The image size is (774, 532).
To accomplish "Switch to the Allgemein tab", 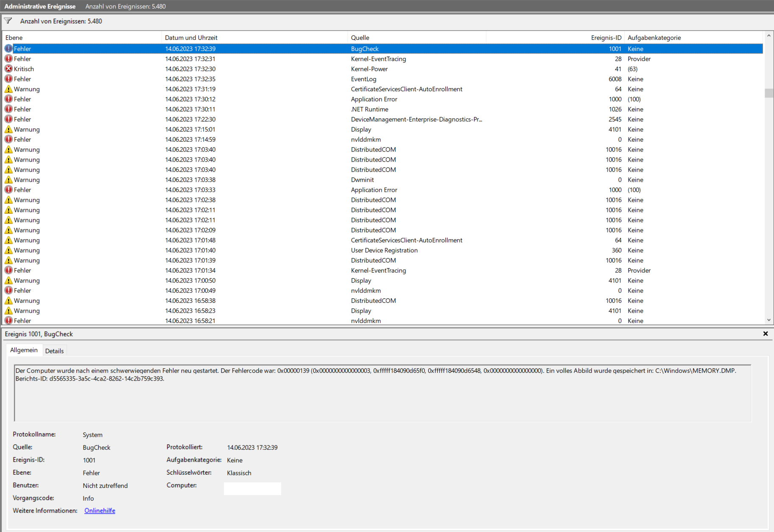I will (x=24, y=350).
